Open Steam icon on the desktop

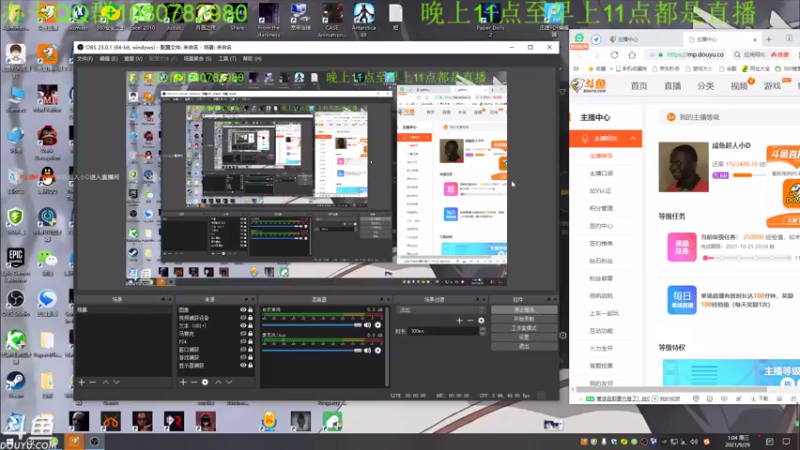(15, 384)
